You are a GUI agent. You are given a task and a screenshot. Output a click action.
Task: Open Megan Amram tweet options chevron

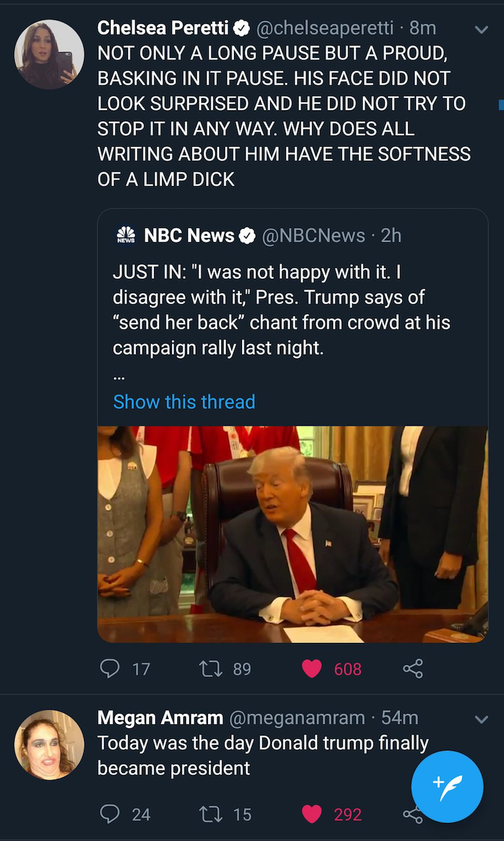481,719
